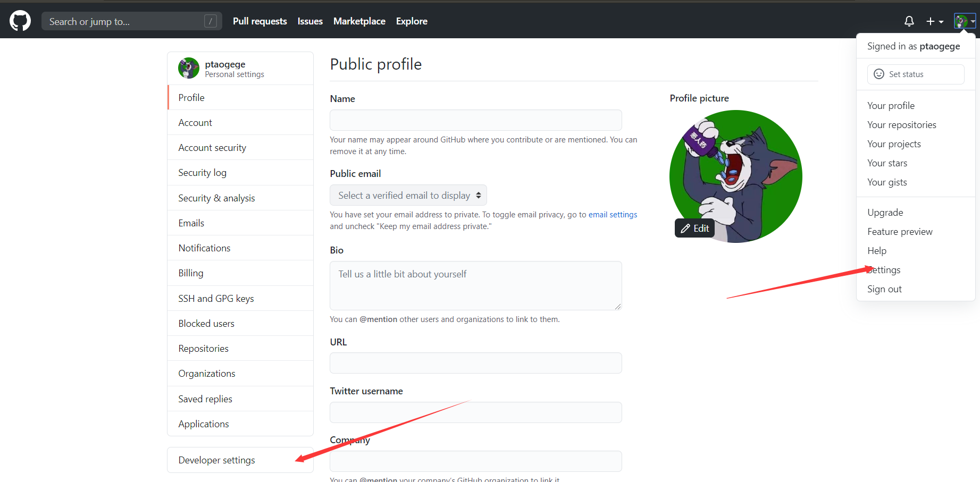Open Account security settings
This screenshot has height=482, width=980.
pos(240,147)
